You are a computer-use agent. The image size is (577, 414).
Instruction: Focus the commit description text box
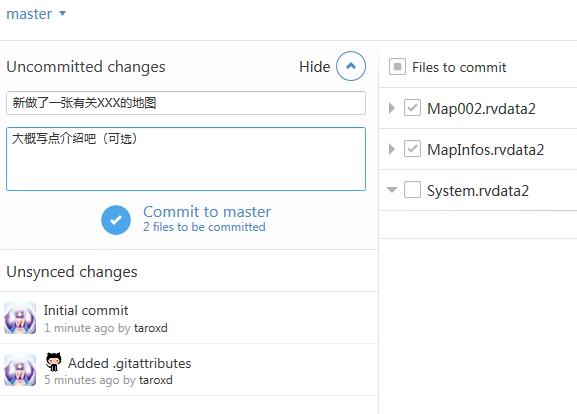pyautogui.click(x=186, y=159)
